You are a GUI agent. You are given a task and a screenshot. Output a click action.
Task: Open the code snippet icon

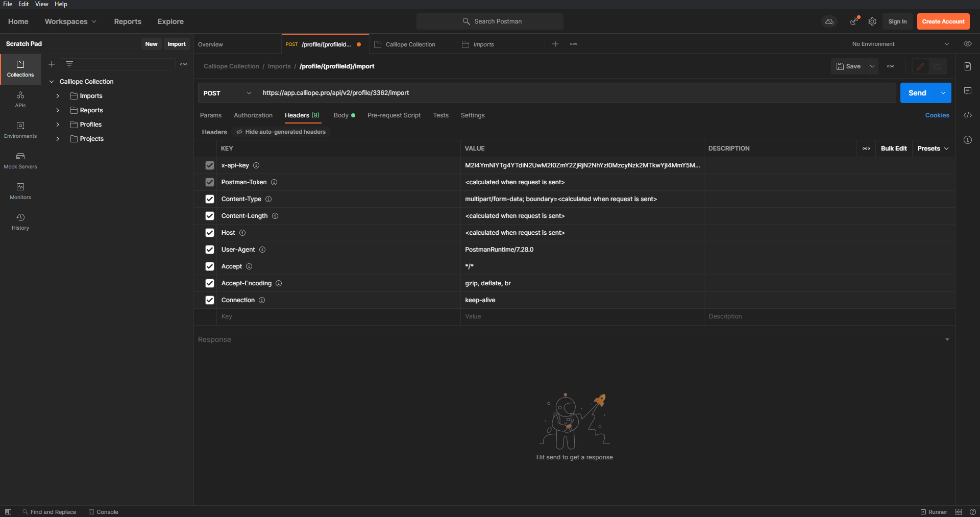(x=968, y=115)
